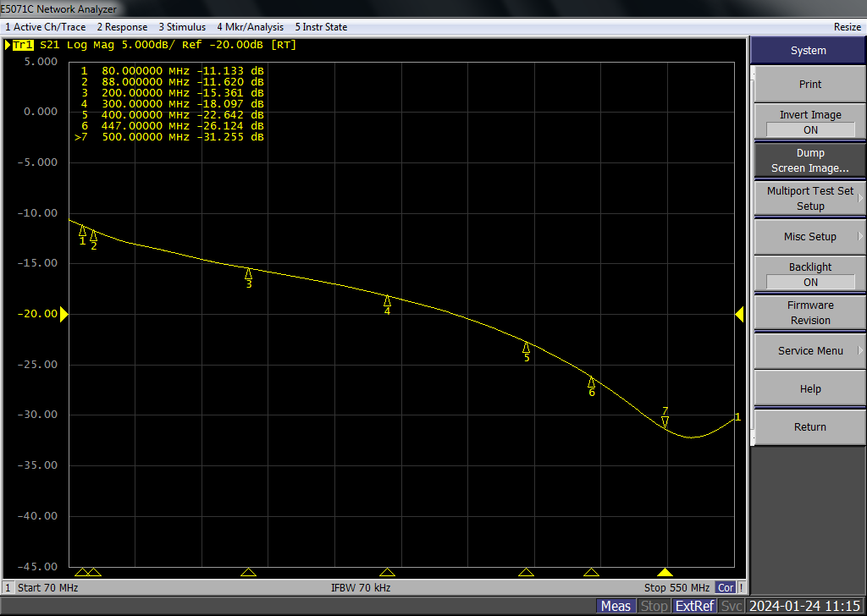Click marker 1 on the trace
This screenshot has height=616, width=867.
(82, 234)
